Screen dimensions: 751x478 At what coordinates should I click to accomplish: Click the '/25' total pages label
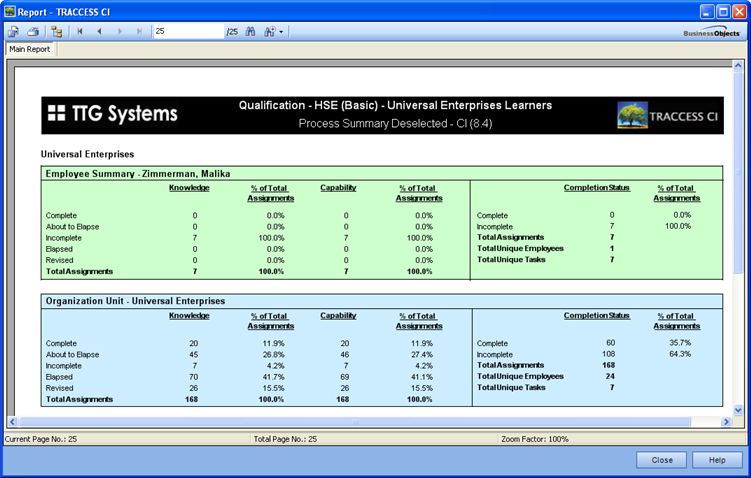point(232,32)
